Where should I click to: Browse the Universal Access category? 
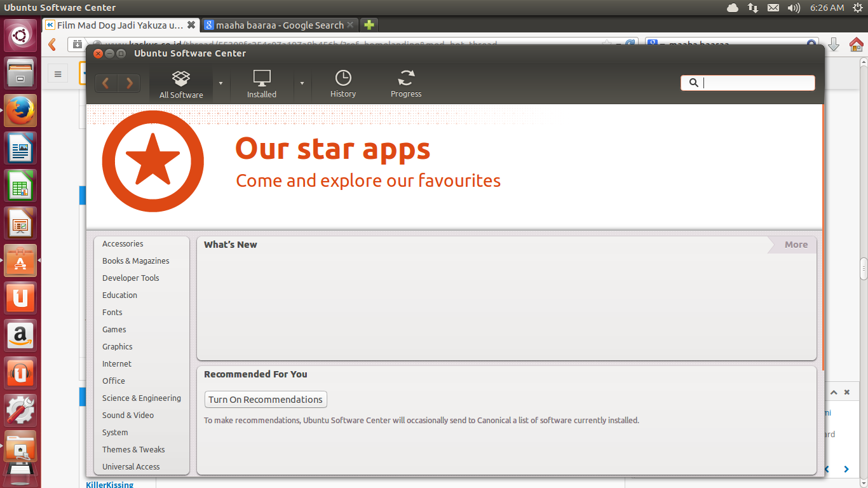tap(131, 467)
